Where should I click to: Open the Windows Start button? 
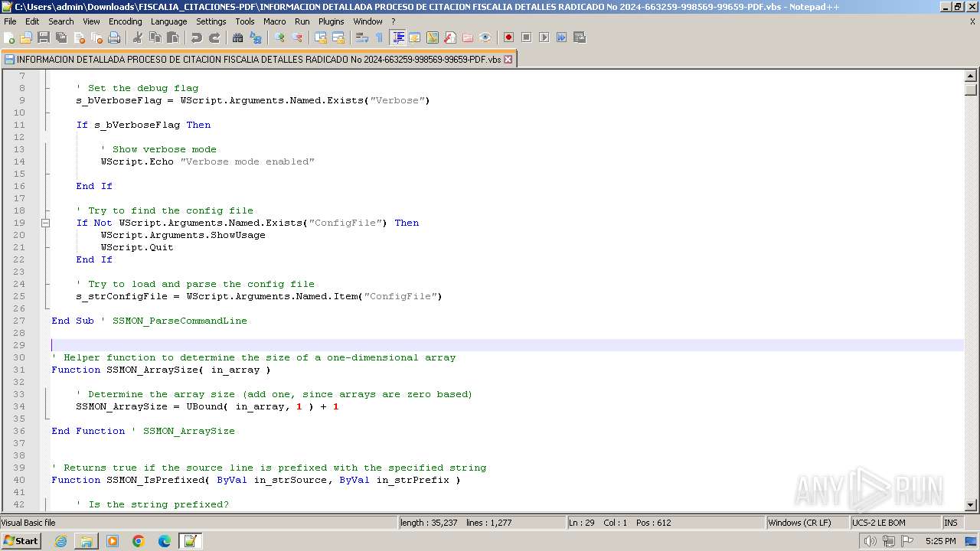(x=21, y=541)
